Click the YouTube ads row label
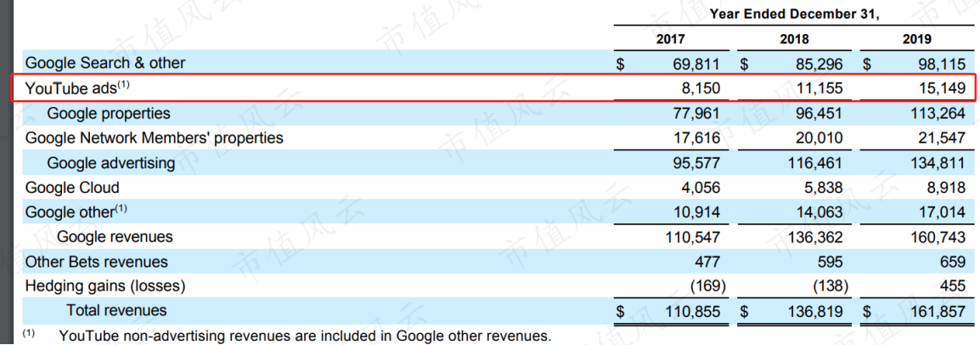This screenshot has height=345, width=980. [77, 88]
